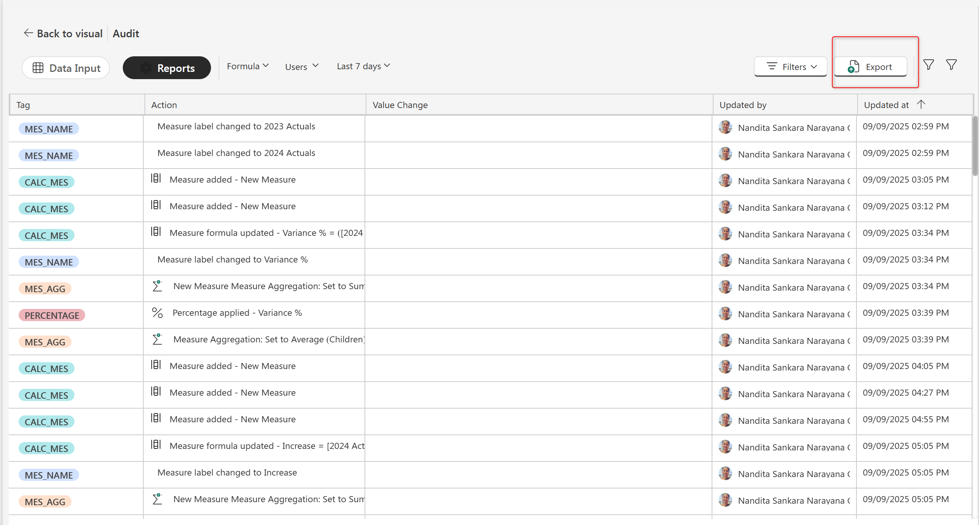Click the ascending sort arrow next to Updated at
This screenshot has width=980, height=525.
click(x=921, y=104)
